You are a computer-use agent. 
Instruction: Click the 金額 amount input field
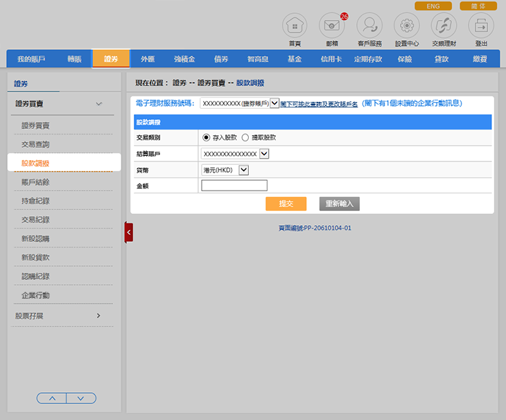tap(234, 185)
